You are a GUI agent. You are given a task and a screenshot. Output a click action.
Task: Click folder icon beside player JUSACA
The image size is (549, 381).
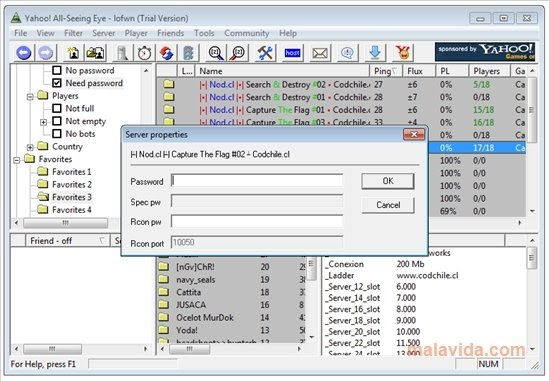click(x=163, y=305)
